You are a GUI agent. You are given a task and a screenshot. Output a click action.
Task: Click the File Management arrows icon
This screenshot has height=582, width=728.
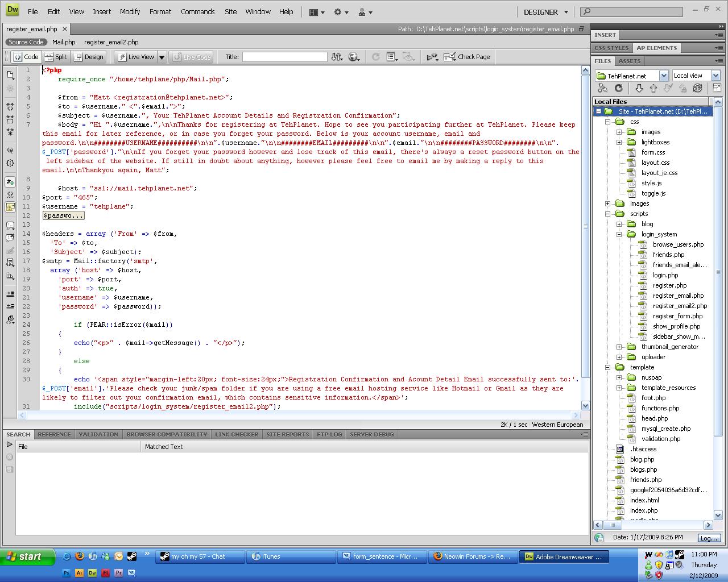pos(337,56)
